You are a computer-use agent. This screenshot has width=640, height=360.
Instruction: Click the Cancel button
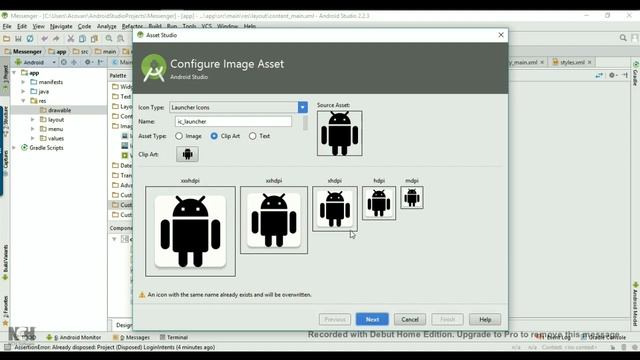tap(410, 319)
